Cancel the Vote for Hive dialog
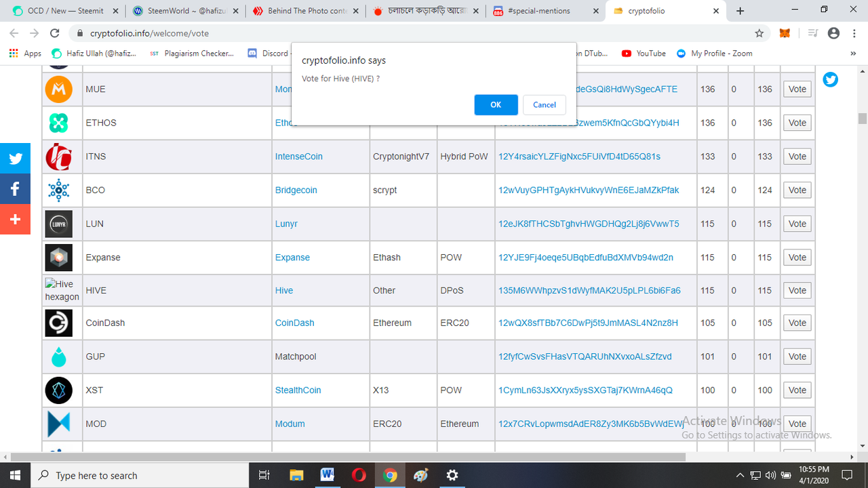The width and height of the screenshot is (868, 488). [x=545, y=104]
